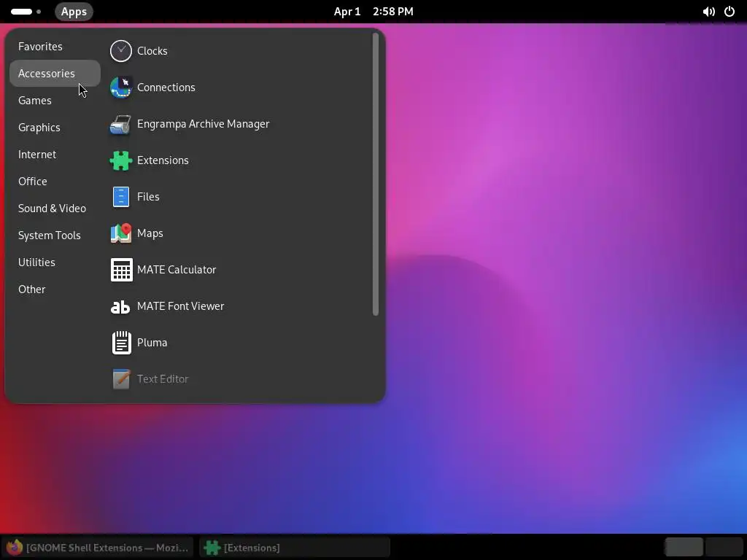The image size is (747, 560).
Task: Click the "Pluma" label
Action: (152, 343)
